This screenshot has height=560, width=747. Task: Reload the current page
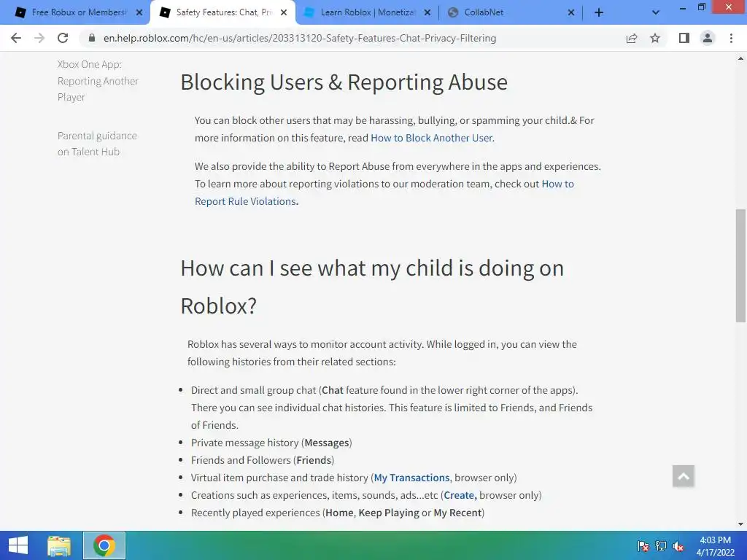(x=63, y=38)
